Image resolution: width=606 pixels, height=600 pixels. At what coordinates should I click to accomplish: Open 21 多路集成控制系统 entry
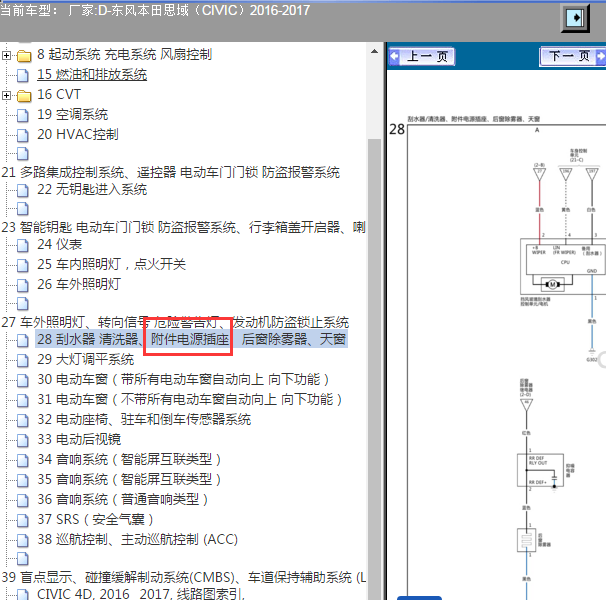[170, 172]
